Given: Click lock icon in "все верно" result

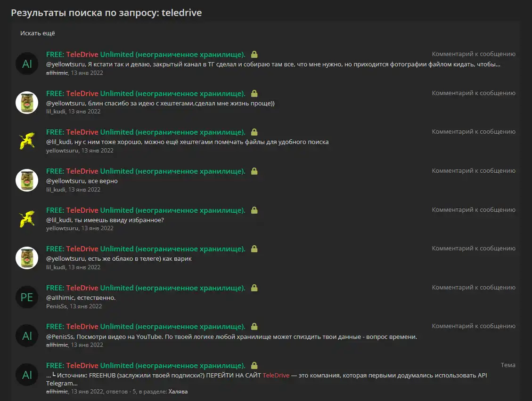Looking at the screenshot, I should tap(254, 171).
